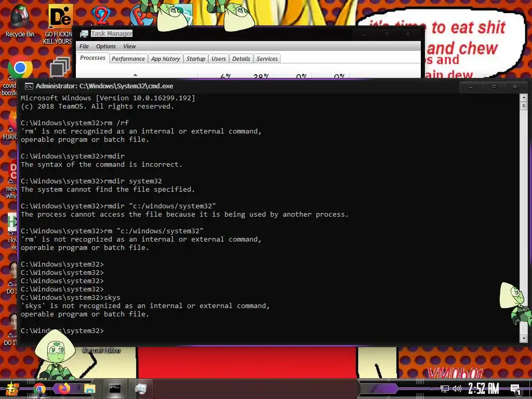This screenshot has width=532, height=399.
Task: Click the 'skys' command line text
Action: pos(71,298)
